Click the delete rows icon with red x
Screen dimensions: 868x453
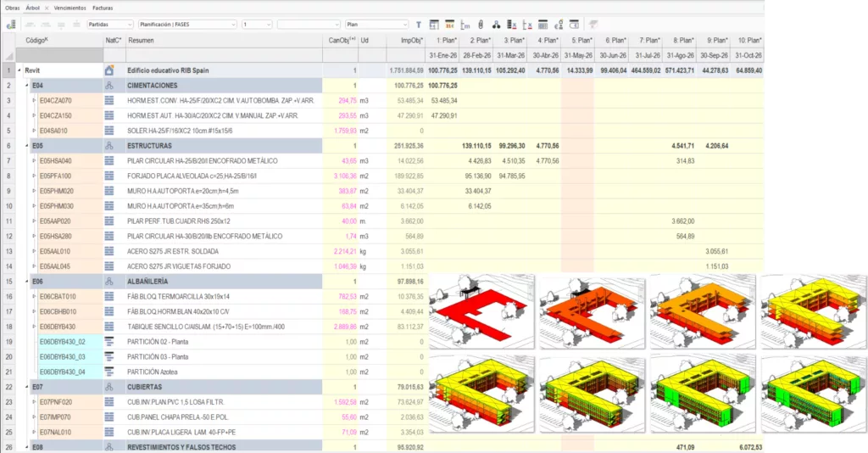pos(511,25)
